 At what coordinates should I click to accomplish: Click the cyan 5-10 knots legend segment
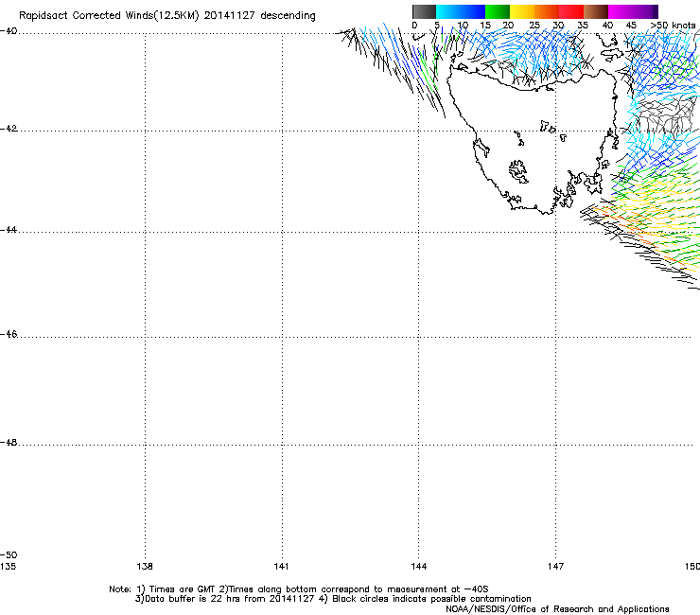click(448, 11)
